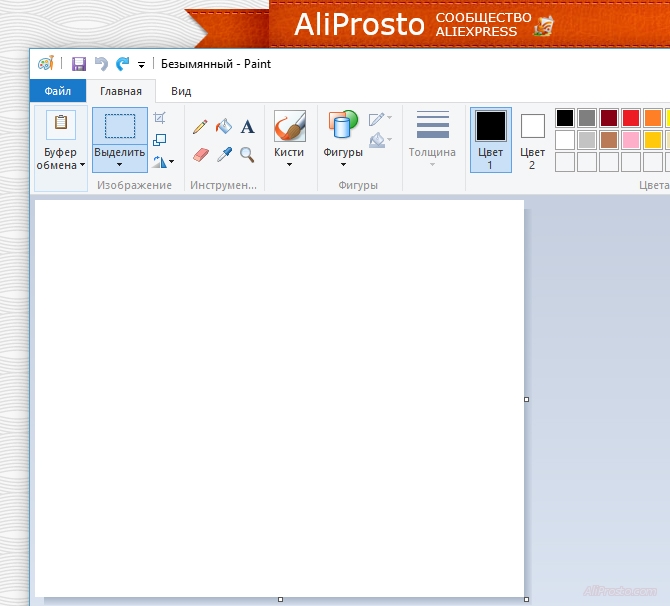
Task: Click the Magnifier zoom tool
Action: pos(247,155)
